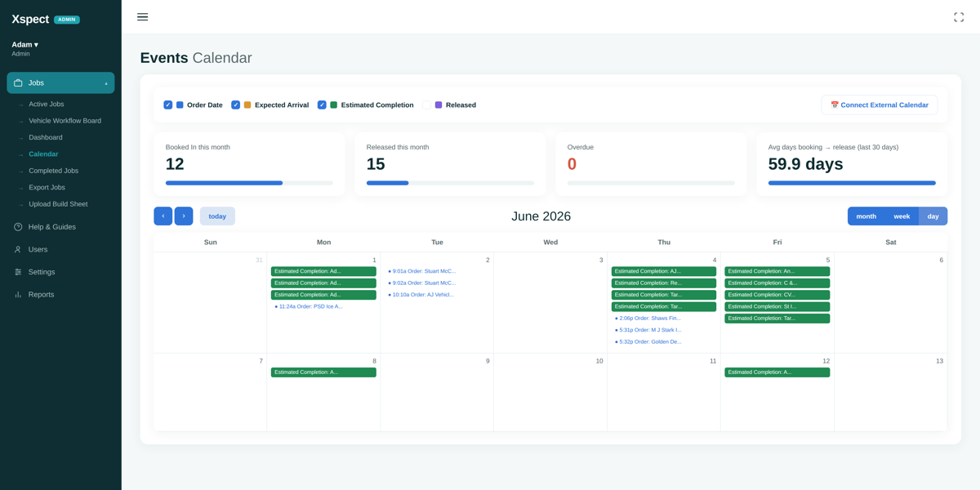The width and height of the screenshot is (980, 490).
Task: Click the green Estimated Completion swatch
Action: pyautogui.click(x=334, y=105)
